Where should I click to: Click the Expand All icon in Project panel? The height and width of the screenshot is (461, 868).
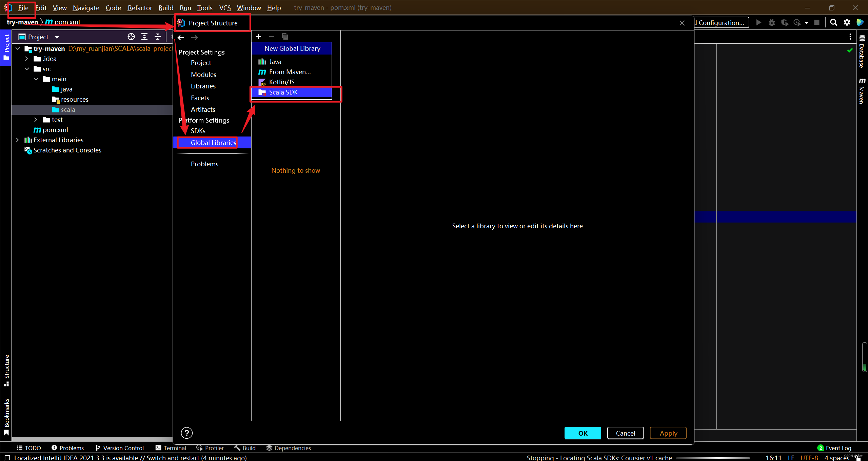[144, 37]
